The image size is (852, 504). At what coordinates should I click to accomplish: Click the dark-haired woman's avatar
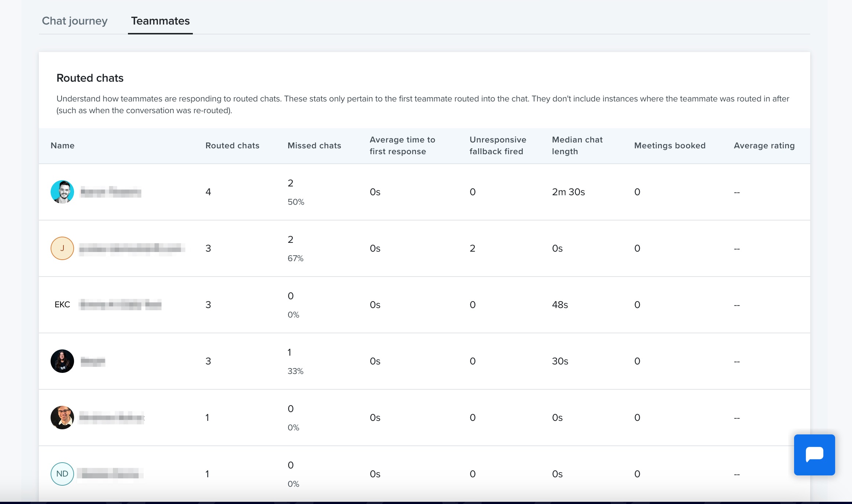[x=62, y=361]
